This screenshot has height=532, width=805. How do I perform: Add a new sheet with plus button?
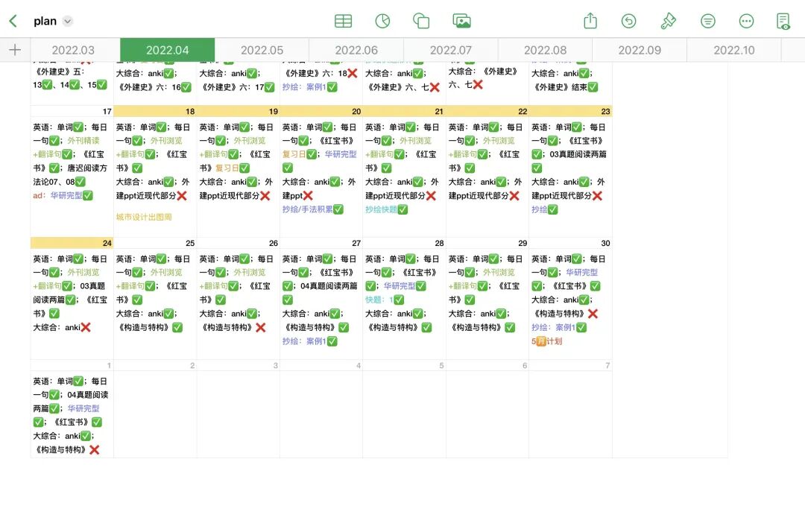coord(15,50)
